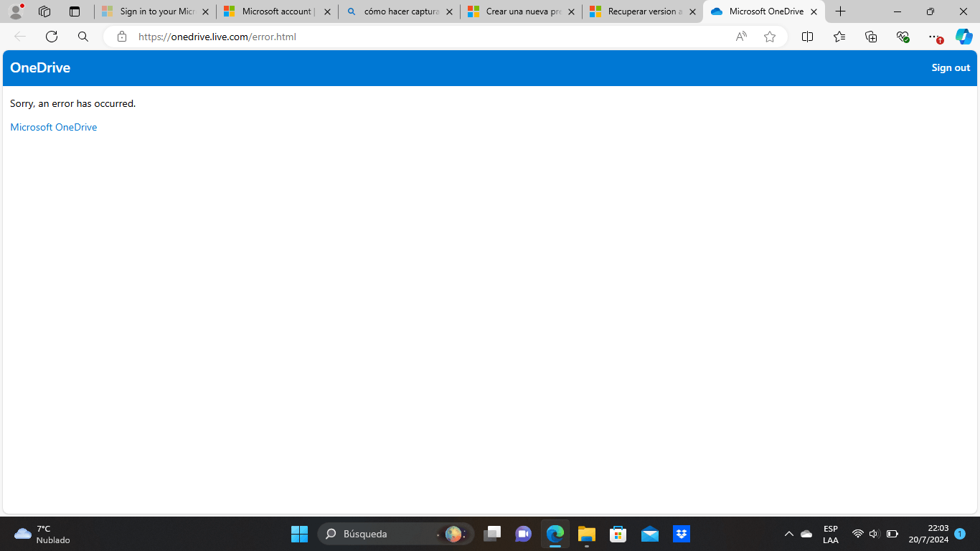980x551 pixels.
Task: Open the notification center badge
Action: pos(960,534)
